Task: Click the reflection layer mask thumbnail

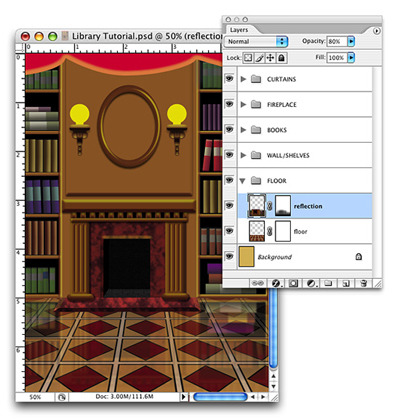Action: coord(282,206)
